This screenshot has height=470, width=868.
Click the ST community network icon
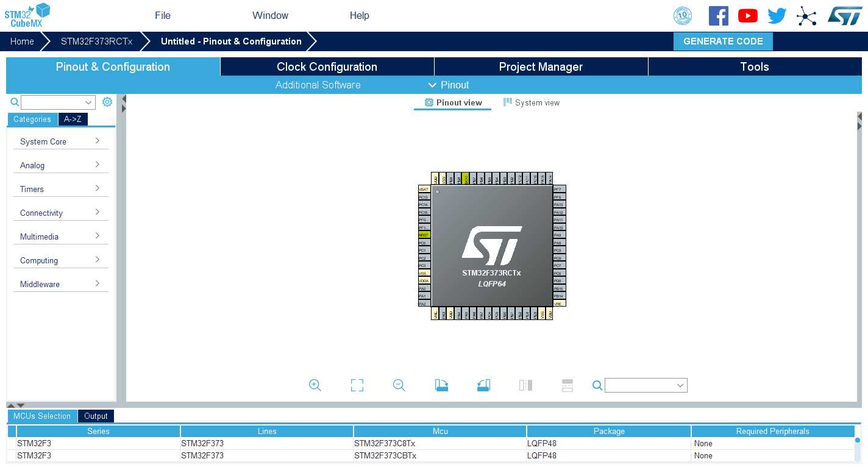pyautogui.click(x=806, y=16)
